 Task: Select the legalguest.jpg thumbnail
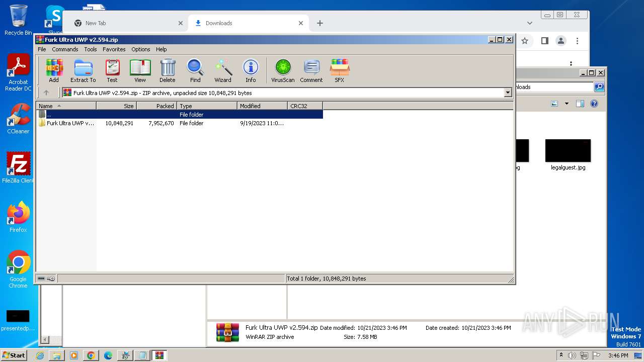[568, 151]
